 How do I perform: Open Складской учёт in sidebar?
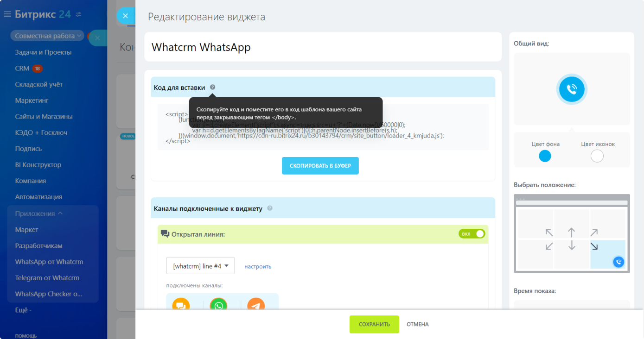(x=38, y=84)
